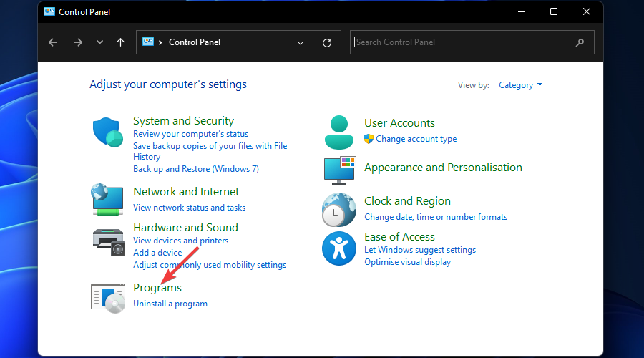This screenshot has width=644, height=358.
Task: Maximize the Control Panel window
Action: [x=554, y=11]
